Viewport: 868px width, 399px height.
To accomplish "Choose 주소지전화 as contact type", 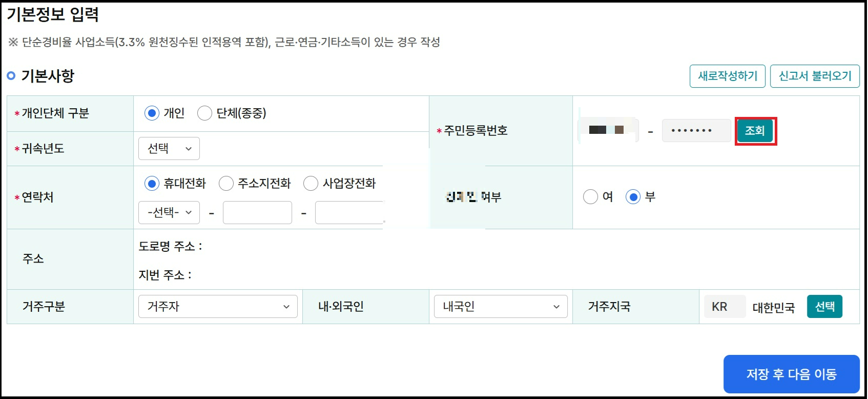I will 226,183.
